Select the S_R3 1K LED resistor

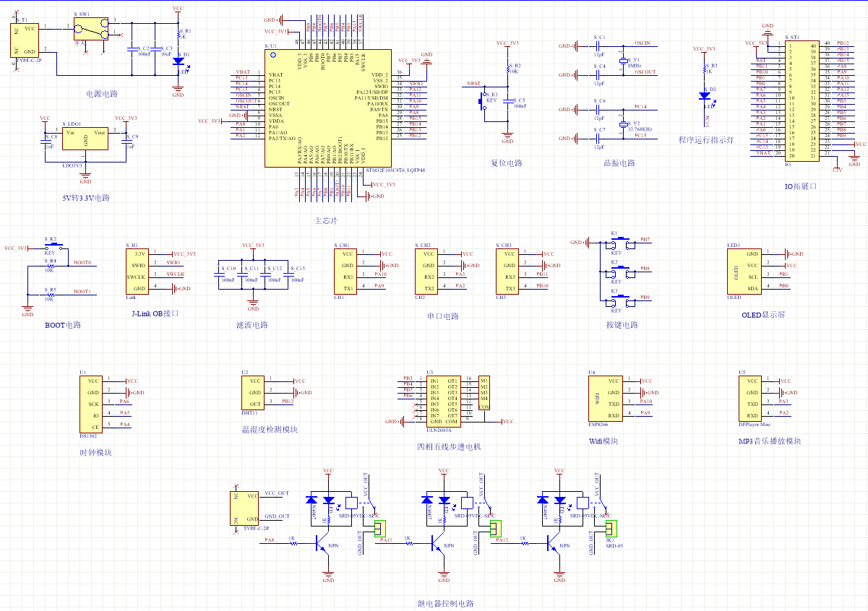704,70
